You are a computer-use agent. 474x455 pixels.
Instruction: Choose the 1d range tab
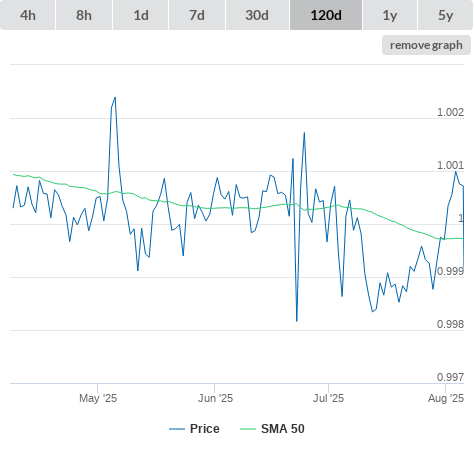(141, 15)
